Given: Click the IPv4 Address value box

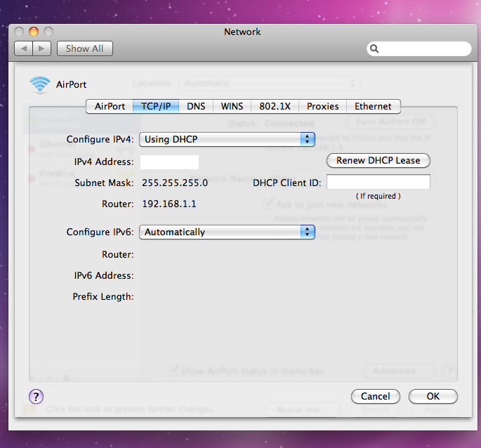Looking at the screenshot, I should coord(169,162).
